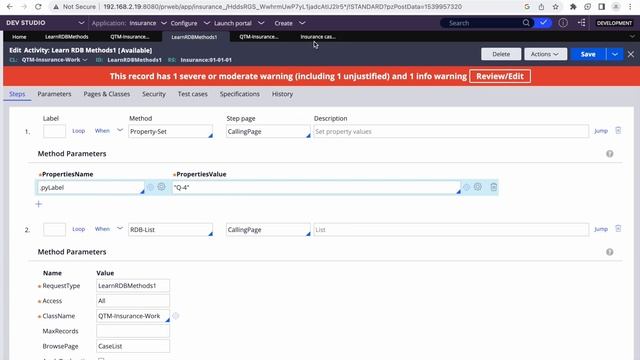Click the Property-Set method field

171,131
